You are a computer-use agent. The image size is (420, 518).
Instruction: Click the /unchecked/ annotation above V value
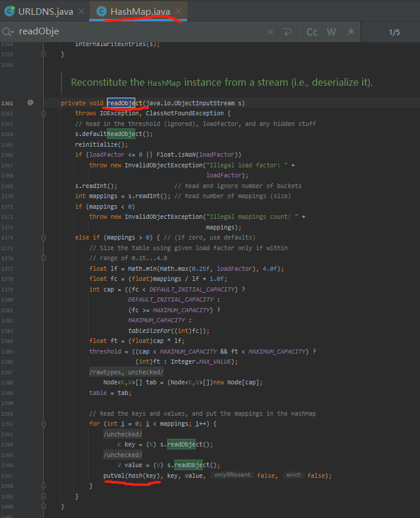pos(123,455)
